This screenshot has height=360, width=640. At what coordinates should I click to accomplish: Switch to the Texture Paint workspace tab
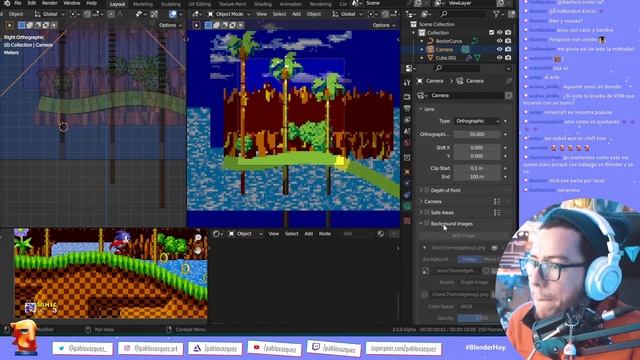[x=233, y=4]
